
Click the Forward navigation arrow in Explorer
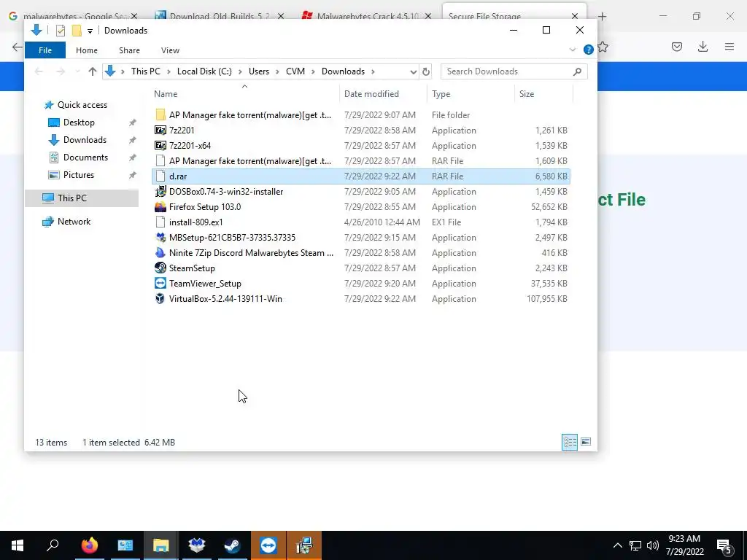click(60, 71)
